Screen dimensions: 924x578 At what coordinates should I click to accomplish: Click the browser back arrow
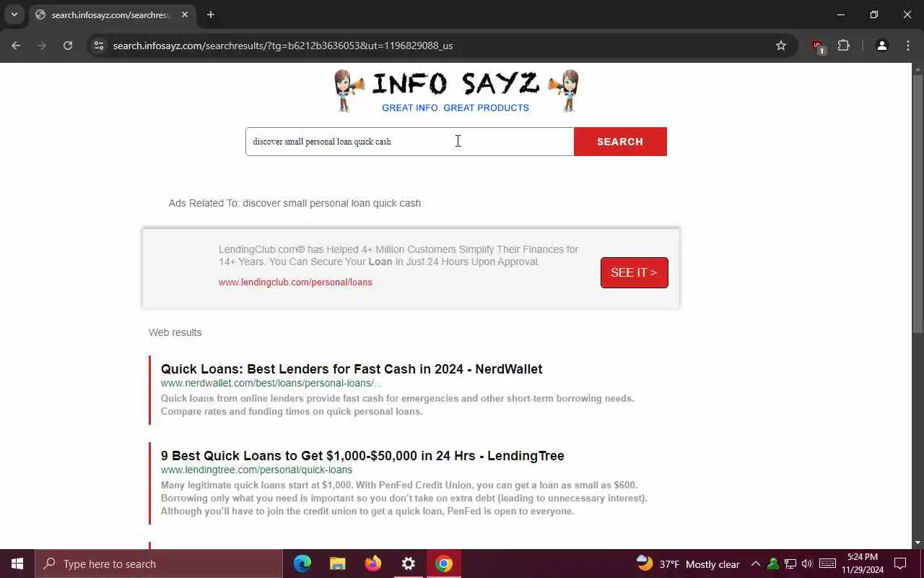[x=16, y=46]
